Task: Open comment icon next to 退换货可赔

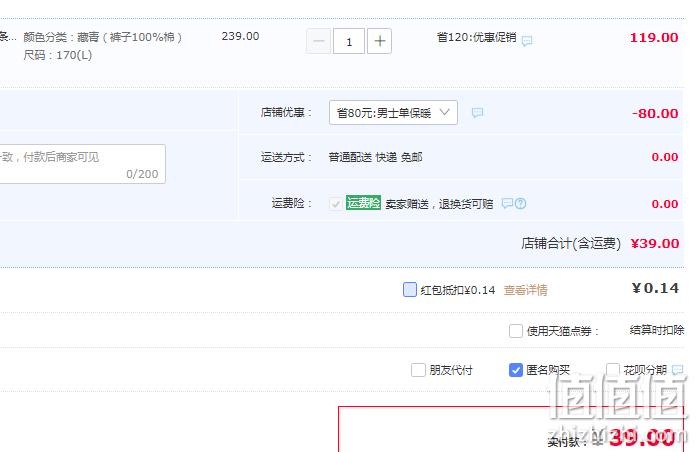Action: coord(507,204)
